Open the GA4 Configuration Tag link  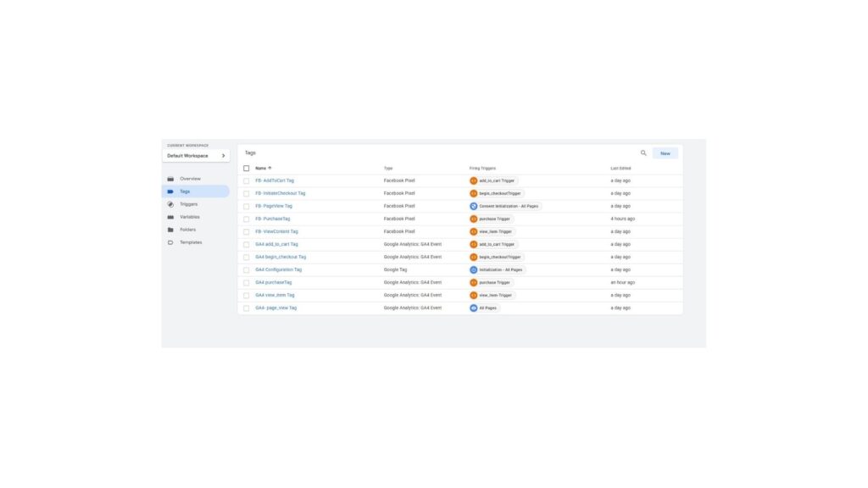coord(278,270)
